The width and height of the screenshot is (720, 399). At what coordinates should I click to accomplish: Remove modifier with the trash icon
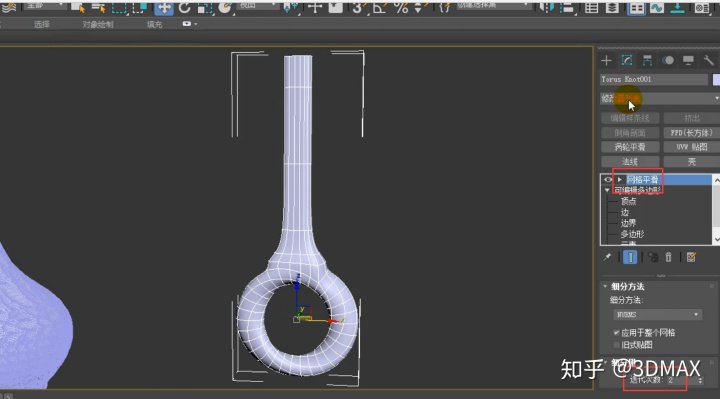pyautogui.click(x=669, y=257)
